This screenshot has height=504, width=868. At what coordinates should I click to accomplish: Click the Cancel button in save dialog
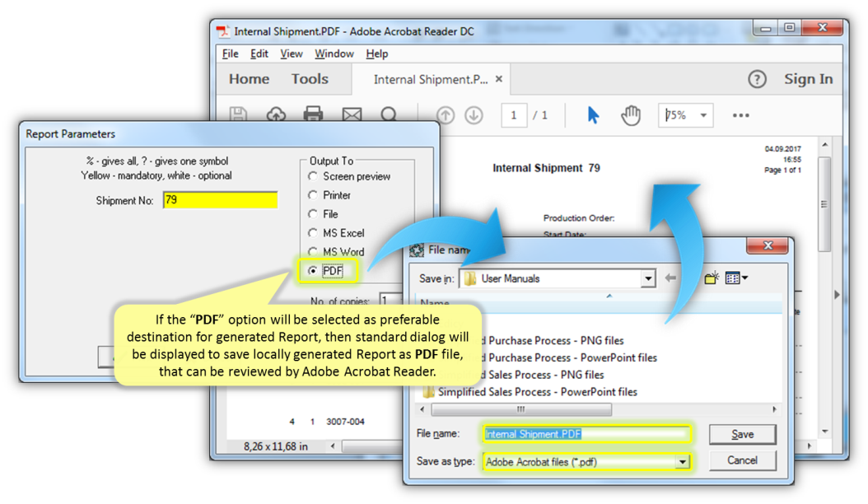coord(742,460)
